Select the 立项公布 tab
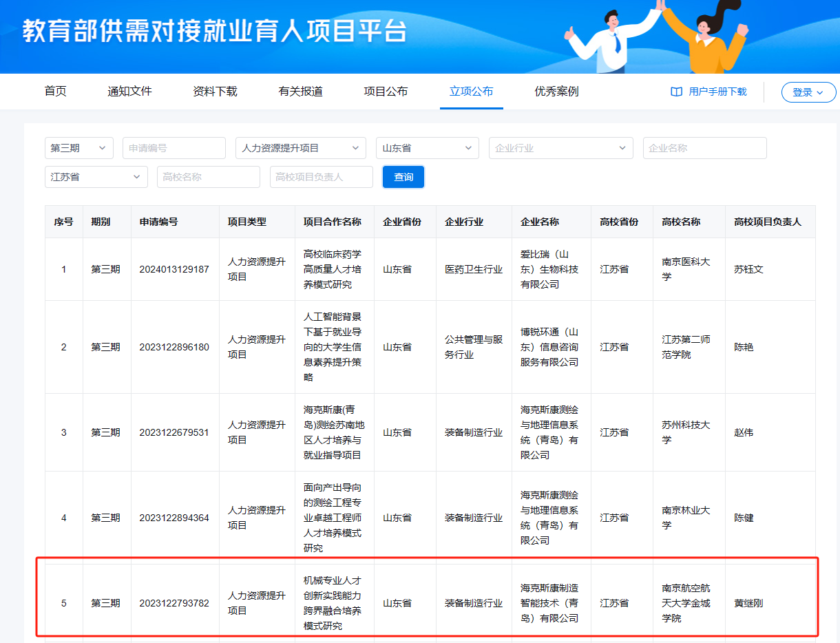This screenshot has height=643, width=840. pyautogui.click(x=472, y=92)
